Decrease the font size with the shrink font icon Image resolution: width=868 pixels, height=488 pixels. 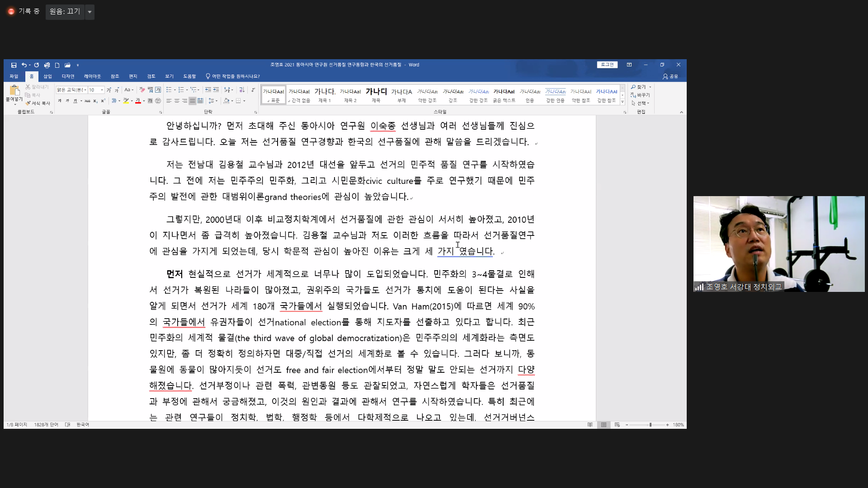tap(117, 90)
